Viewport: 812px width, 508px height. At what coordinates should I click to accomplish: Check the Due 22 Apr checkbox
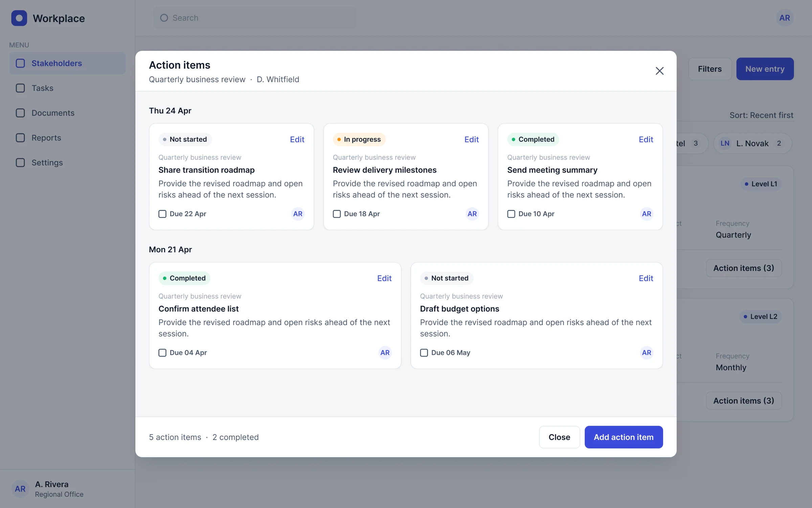pyautogui.click(x=162, y=214)
